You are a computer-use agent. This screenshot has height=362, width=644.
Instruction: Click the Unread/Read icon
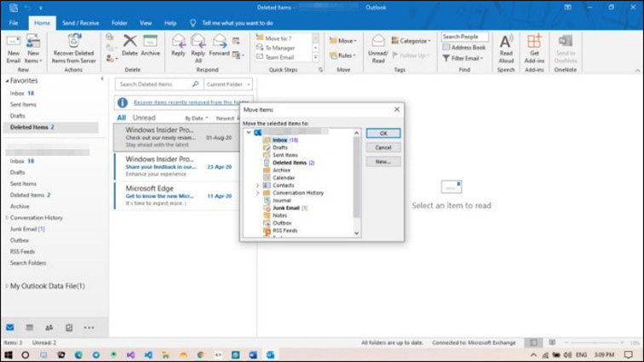point(378,49)
